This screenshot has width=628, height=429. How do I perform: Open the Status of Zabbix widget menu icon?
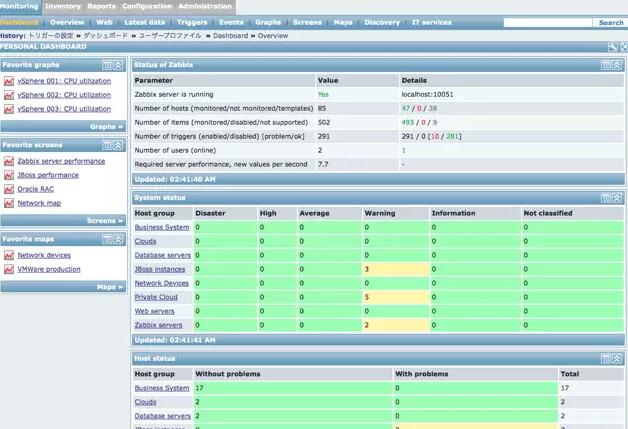[x=606, y=65]
